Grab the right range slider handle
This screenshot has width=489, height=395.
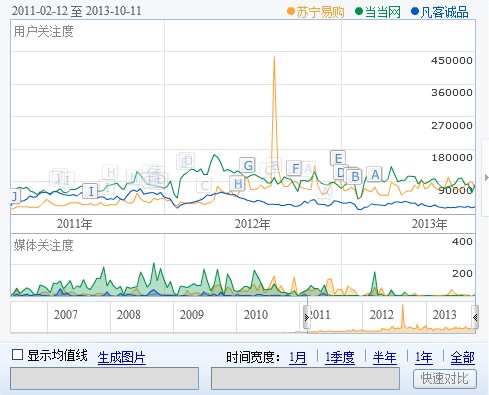point(475,317)
